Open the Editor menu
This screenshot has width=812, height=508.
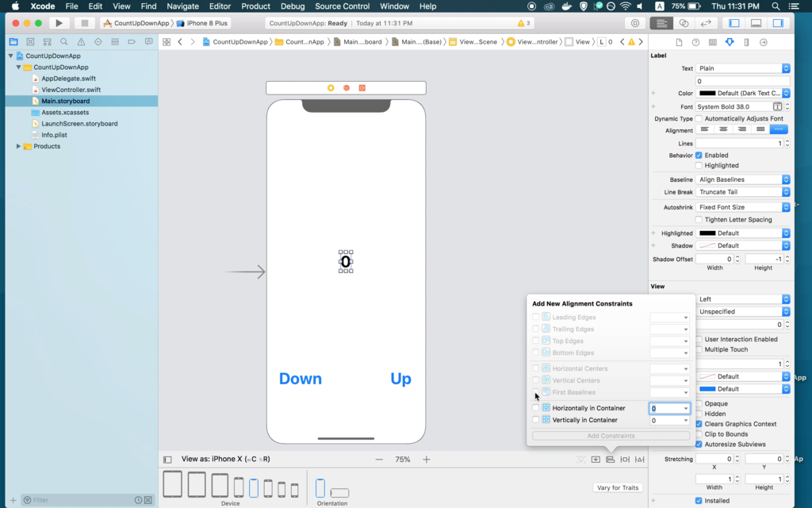coord(220,6)
